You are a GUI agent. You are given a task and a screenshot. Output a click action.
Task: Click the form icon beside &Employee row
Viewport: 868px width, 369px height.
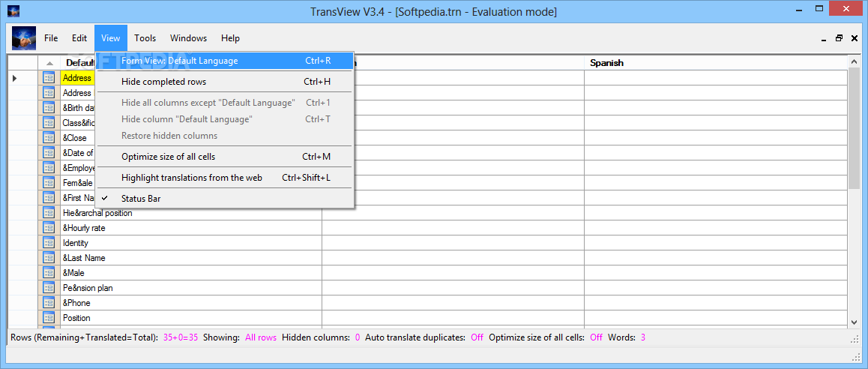point(49,168)
